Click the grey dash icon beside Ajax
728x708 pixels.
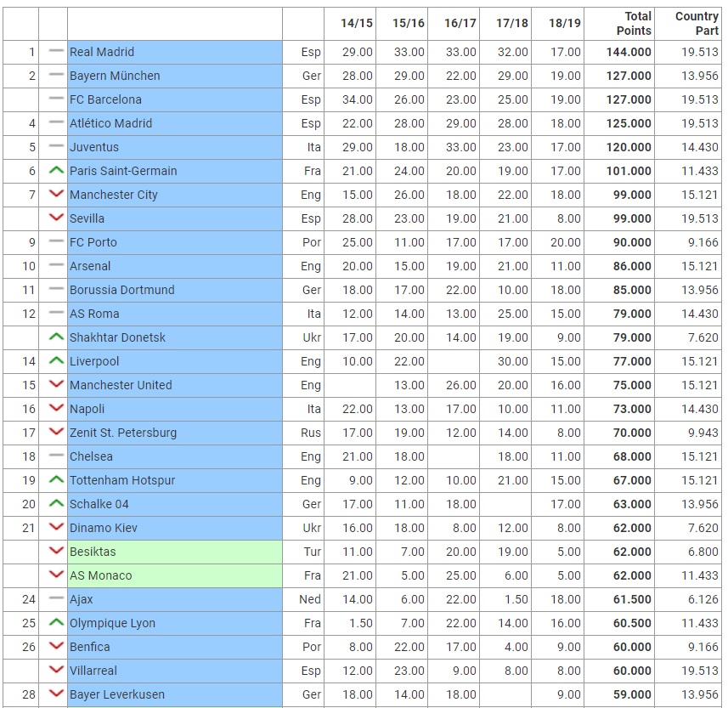(x=56, y=599)
